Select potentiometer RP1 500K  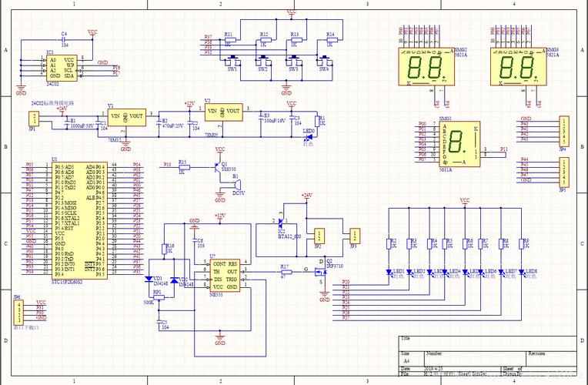click(x=159, y=297)
